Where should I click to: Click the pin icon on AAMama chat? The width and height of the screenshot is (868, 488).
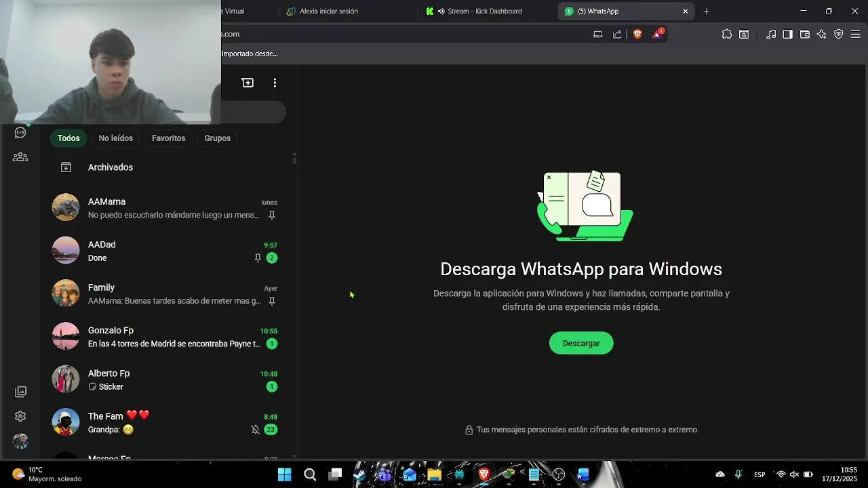coord(272,215)
